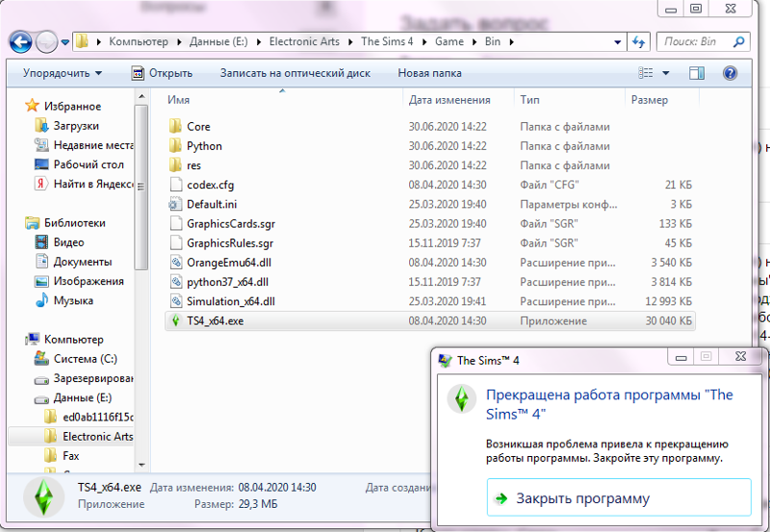Image resolution: width=770 pixels, height=532 pixels.
Task: Click the change view icon
Action: 645,73
